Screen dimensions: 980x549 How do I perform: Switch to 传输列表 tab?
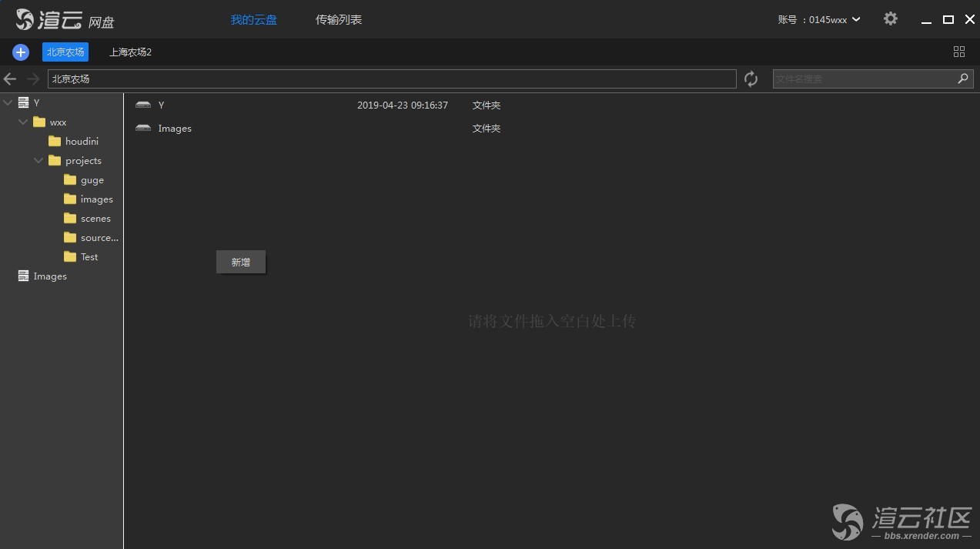click(339, 20)
